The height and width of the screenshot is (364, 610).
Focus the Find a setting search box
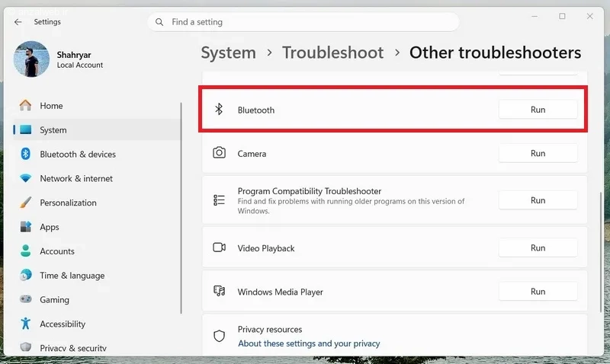point(303,22)
